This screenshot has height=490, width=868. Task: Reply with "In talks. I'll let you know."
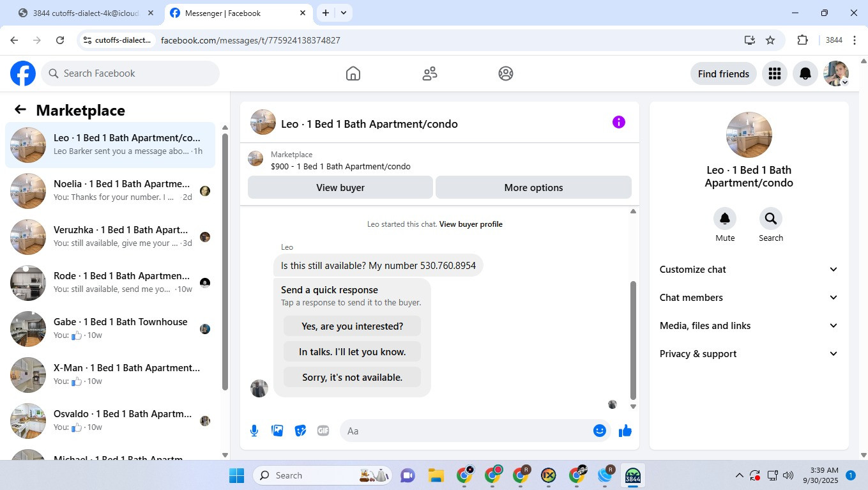[352, 351]
